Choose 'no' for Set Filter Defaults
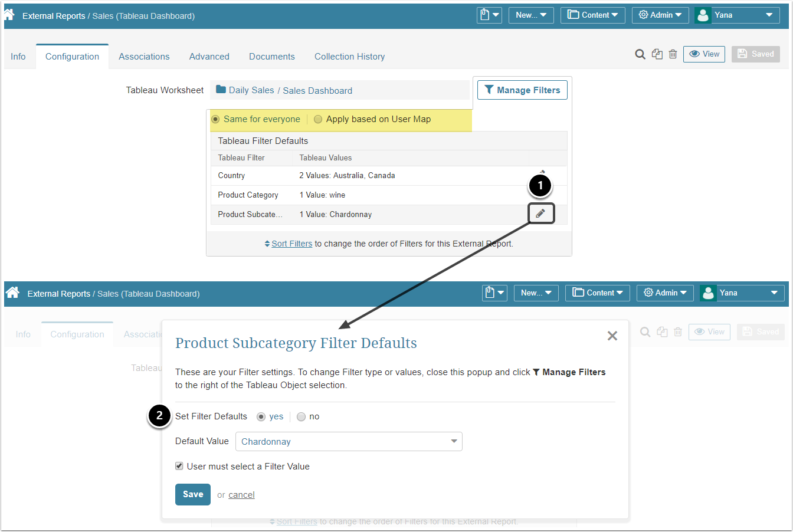Image resolution: width=793 pixels, height=532 pixels. tap(301, 416)
